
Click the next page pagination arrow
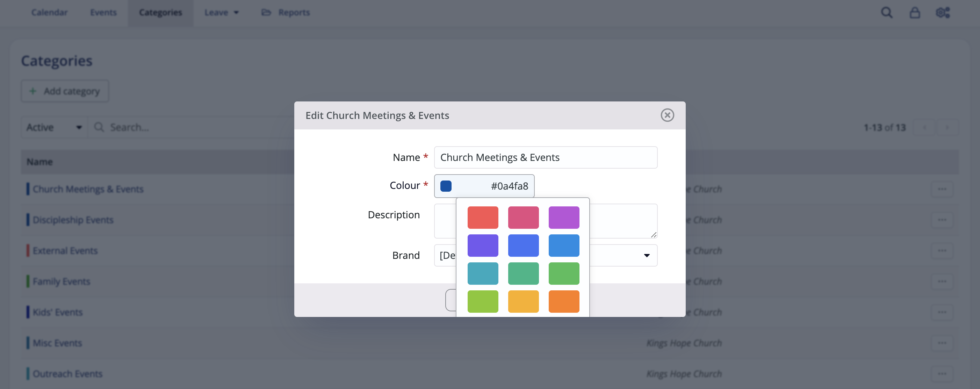[947, 128]
